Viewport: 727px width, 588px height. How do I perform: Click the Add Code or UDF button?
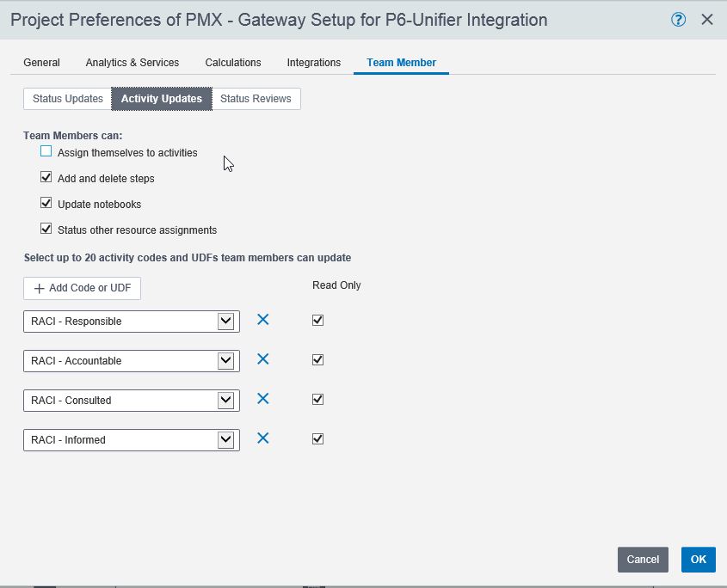tap(82, 288)
